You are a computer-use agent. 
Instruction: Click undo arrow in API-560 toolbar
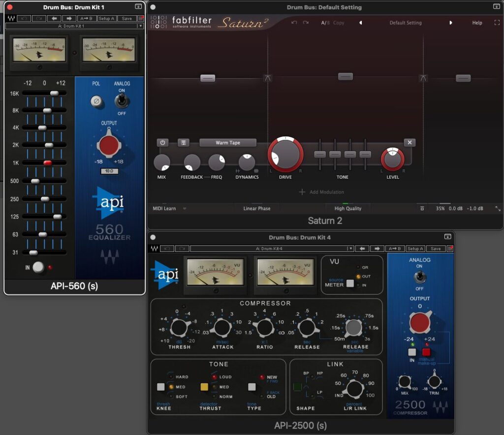click(x=24, y=18)
